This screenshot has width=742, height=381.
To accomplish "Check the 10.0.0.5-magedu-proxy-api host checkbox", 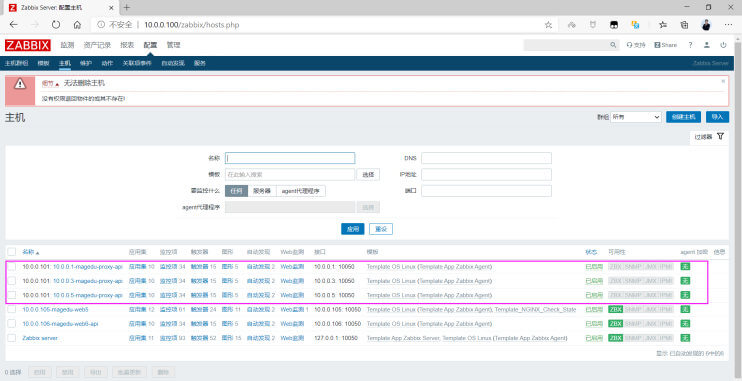I will (12, 295).
